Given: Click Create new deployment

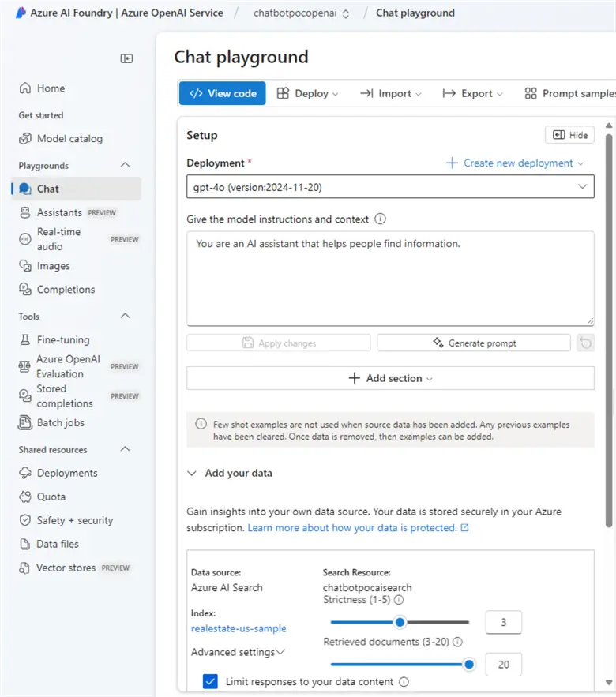Looking at the screenshot, I should 514,163.
